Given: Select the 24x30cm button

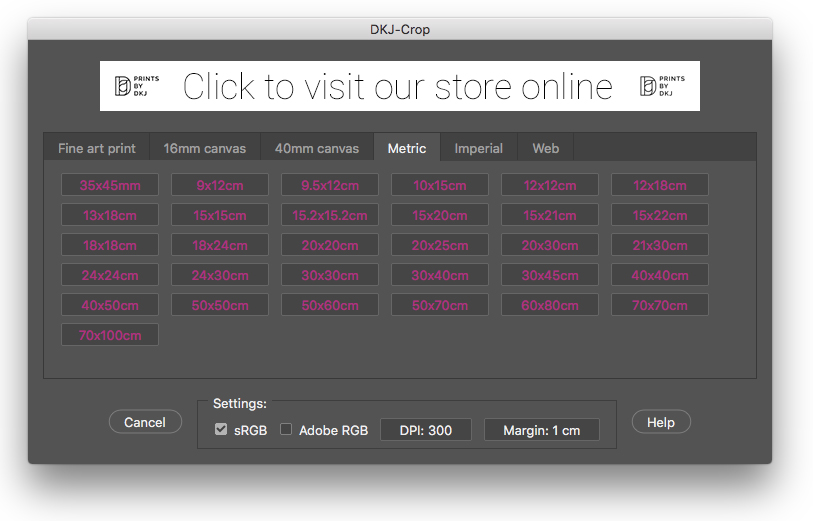Looking at the screenshot, I should tap(220, 275).
